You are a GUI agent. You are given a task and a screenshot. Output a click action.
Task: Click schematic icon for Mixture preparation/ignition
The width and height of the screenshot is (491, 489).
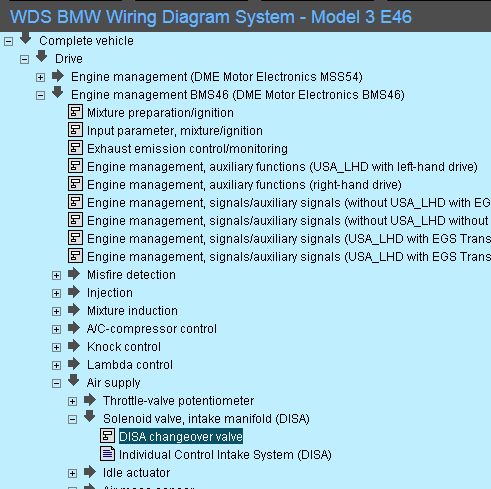[x=75, y=112]
